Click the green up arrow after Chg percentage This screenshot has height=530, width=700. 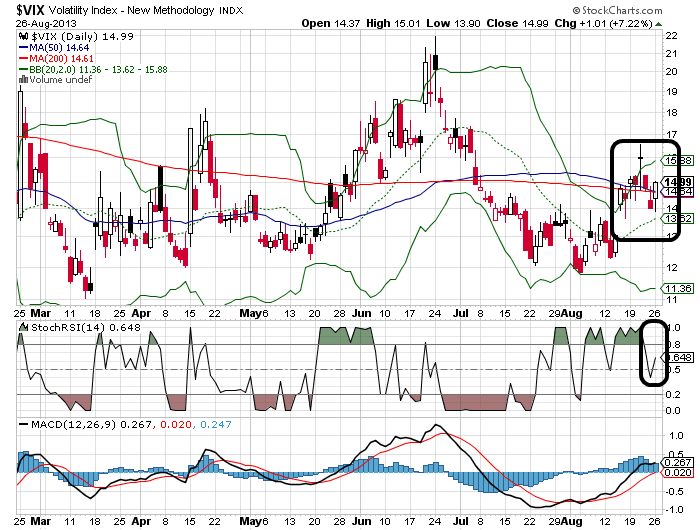pyautogui.click(x=658, y=24)
